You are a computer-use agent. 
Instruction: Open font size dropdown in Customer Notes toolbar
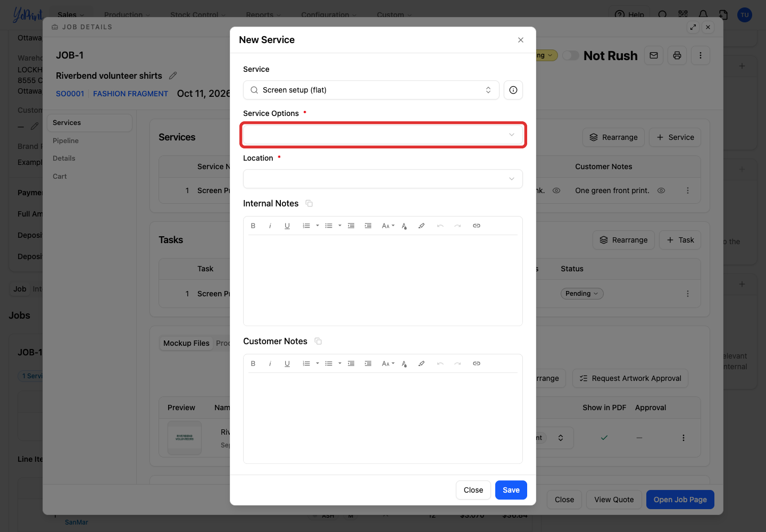(388, 363)
